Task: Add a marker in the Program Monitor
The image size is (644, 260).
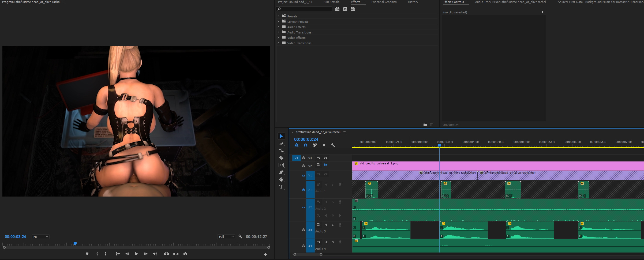Action: coord(87,254)
